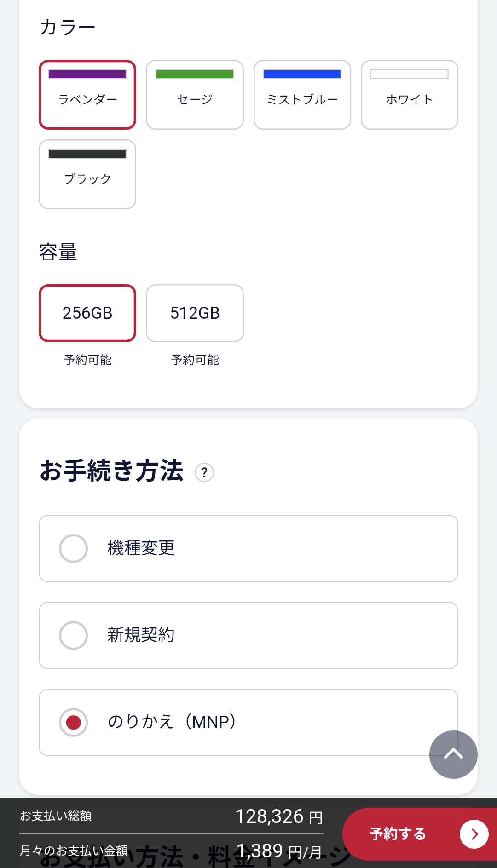Tap the 機種変更 option label text

(x=141, y=548)
